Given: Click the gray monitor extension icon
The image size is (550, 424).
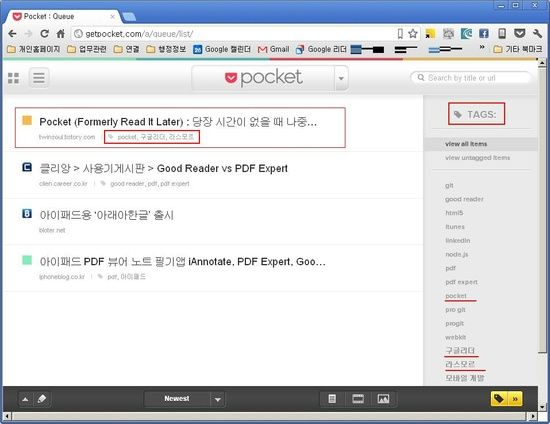Looking at the screenshot, I should [x=448, y=34].
